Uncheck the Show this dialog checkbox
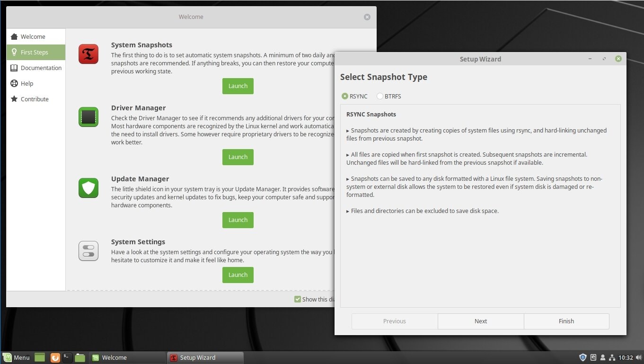The width and height of the screenshot is (644, 364). tap(298, 299)
